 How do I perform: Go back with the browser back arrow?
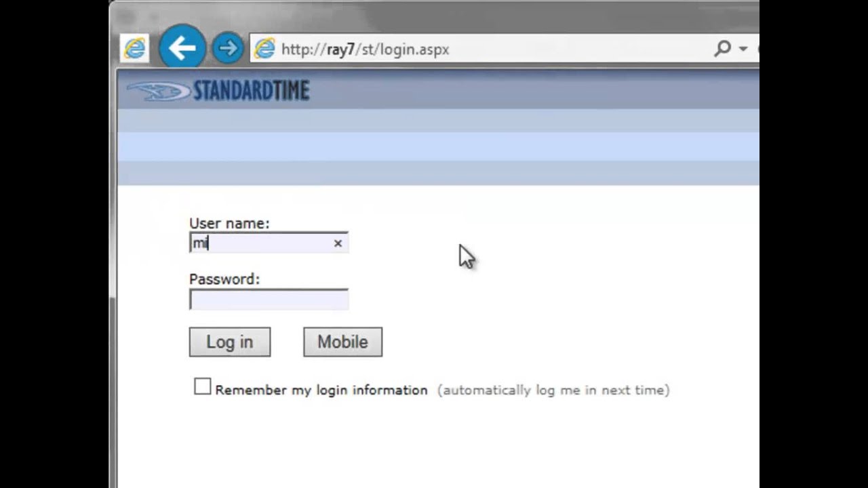[182, 47]
